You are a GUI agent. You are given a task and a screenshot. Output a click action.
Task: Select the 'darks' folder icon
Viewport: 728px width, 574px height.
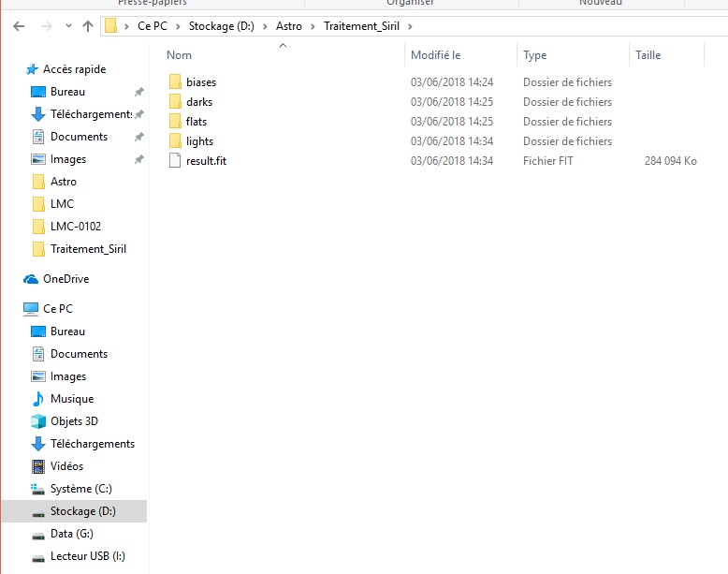coord(175,101)
